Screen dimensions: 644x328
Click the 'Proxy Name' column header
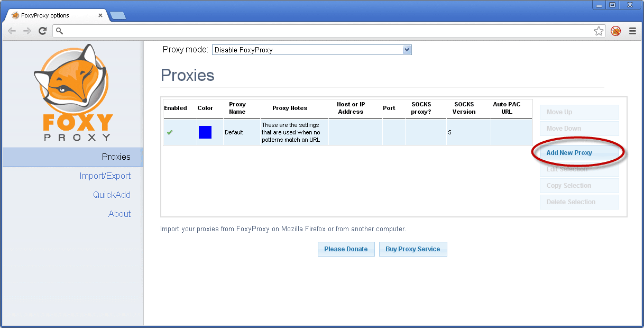(237, 108)
